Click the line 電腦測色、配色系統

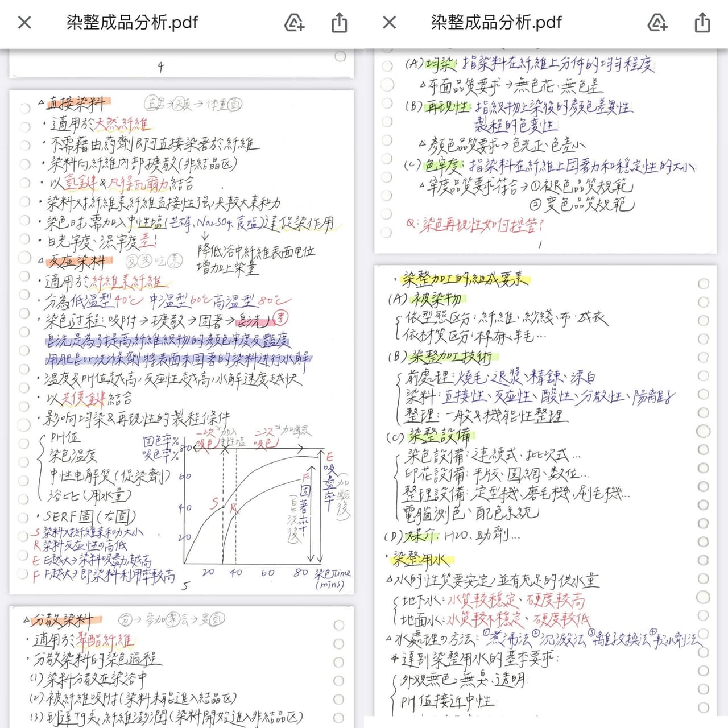coord(471,514)
